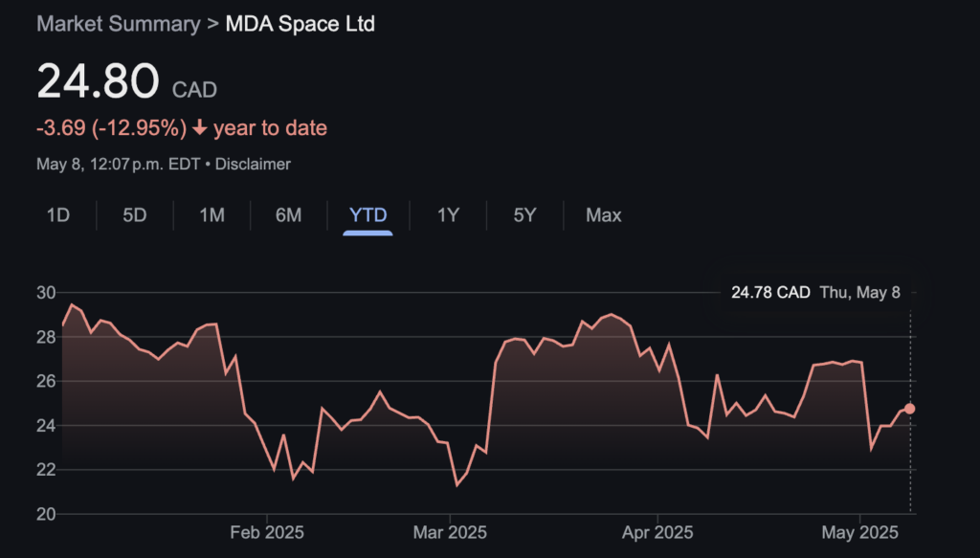Click the 30 y-axis label

(x=46, y=293)
